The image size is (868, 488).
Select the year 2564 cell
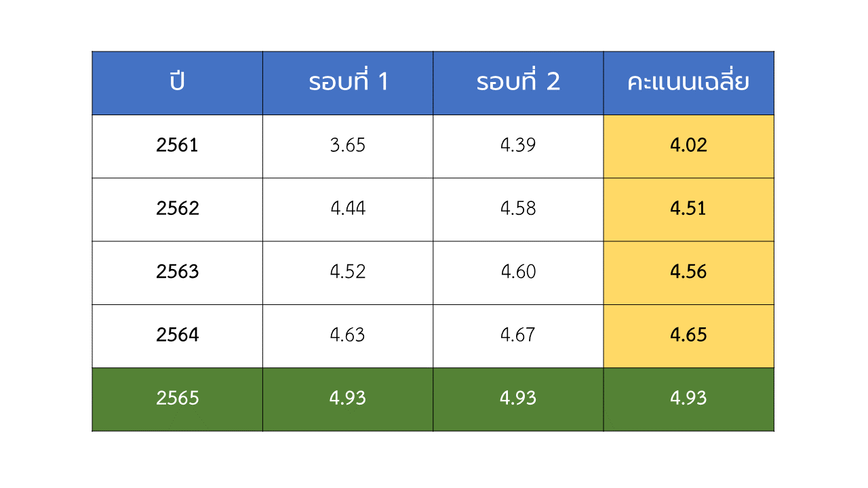coord(178,336)
